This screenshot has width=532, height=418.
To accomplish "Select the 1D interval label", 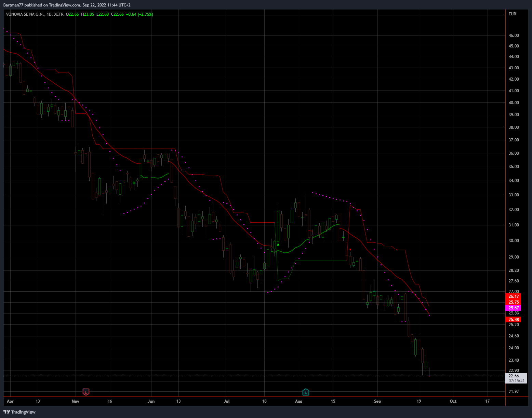I will click(50, 14).
